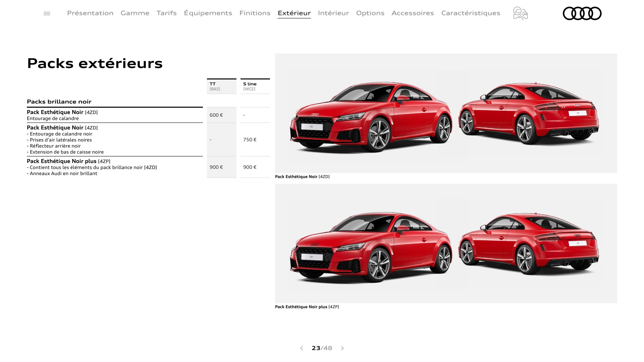The width and height of the screenshot is (644, 362).
Task: Click the Packs brillance noir heading
Action: coord(59,102)
